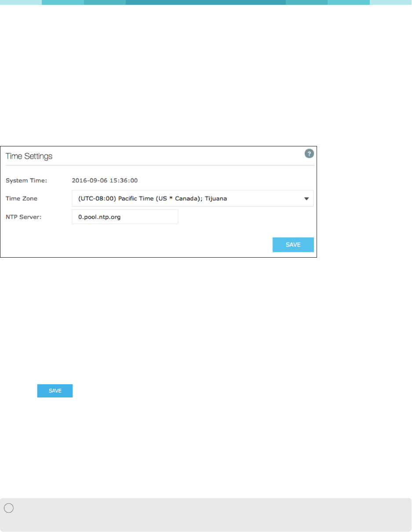Click the NTP Server input field
Viewport: 412px width, 532px height.
pyautogui.click(x=125, y=217)
